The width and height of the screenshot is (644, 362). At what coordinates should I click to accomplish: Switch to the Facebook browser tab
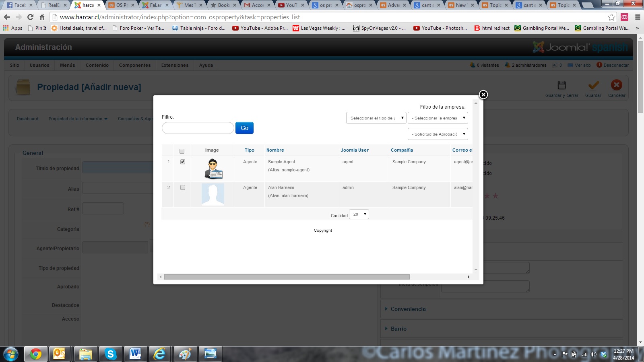pyautogui.click(x=19, y=5)
